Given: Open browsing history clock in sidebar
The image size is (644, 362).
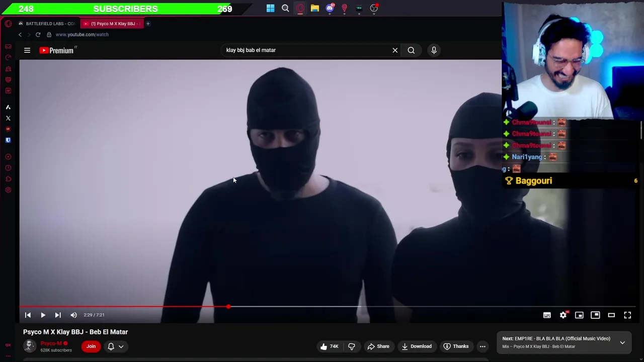Looking at the screenshot, I should point(8,168).
